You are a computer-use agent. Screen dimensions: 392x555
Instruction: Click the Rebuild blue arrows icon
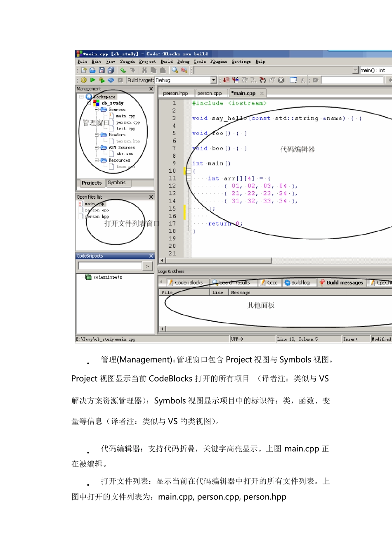tap(111, 80)
